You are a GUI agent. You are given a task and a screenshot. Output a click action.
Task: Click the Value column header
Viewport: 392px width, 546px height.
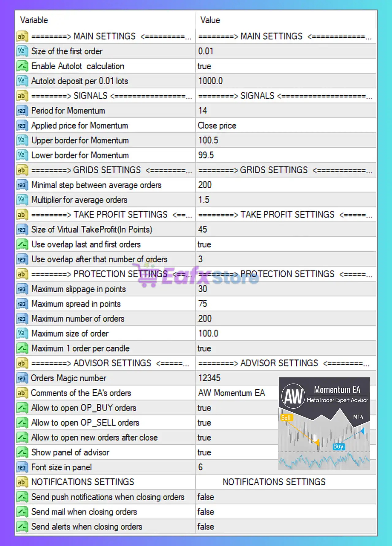point(210,20)
